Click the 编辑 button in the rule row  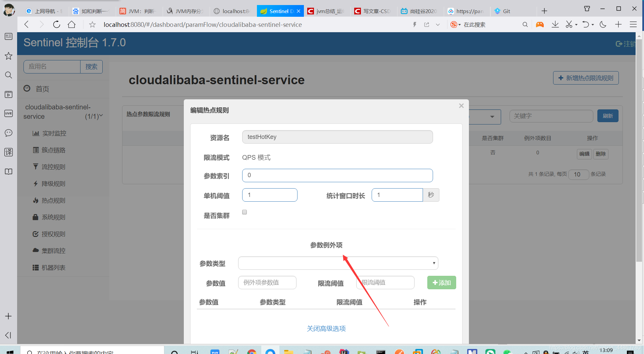pos(584,154)
